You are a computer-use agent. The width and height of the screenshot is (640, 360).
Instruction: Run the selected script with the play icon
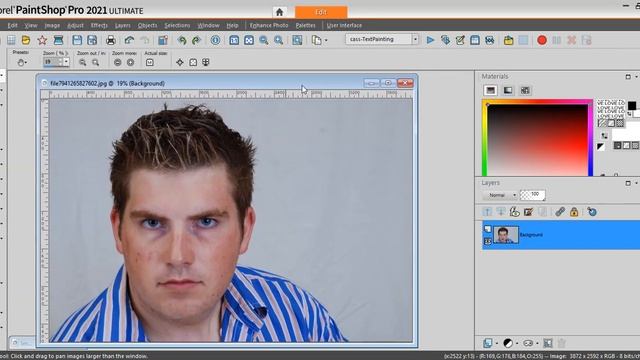click(x=430, y=40)
